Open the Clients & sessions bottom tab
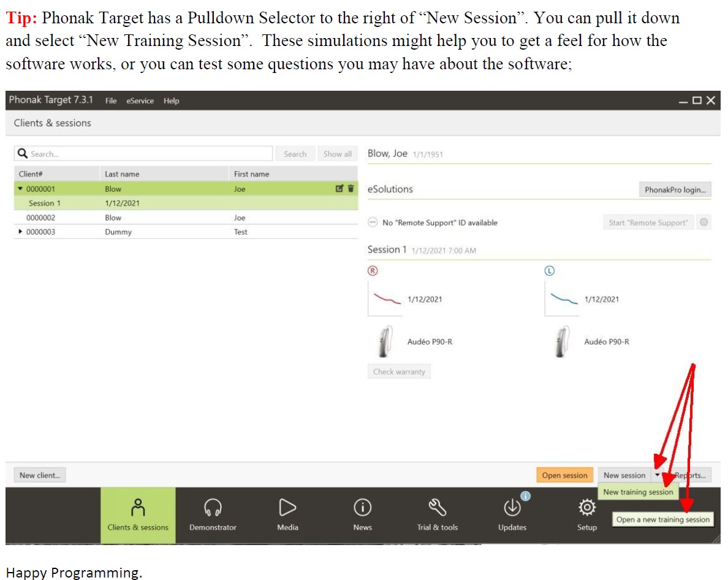 [138, 515]
